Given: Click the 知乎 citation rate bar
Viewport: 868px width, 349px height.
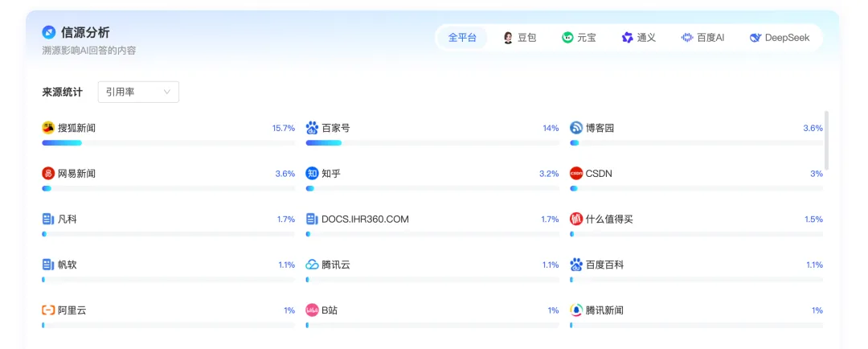Looking at the screenshot, I should (432, 188).
